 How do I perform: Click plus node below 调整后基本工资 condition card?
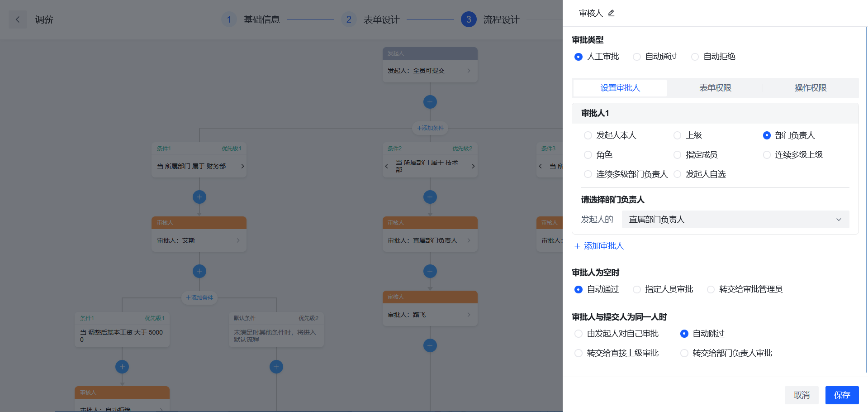click(x=122, y=367)
